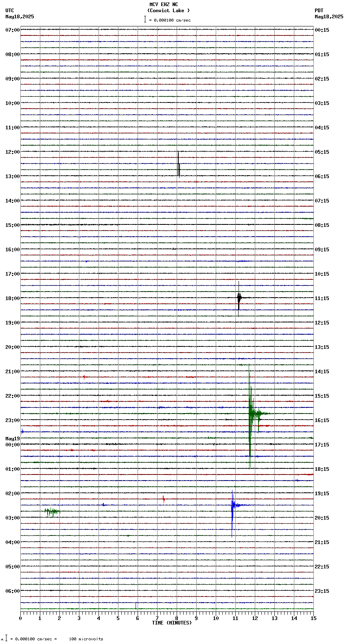Click the black spike event near 12:30 UTC
This screenshot has width=346, height=644.
pos(178,164)
